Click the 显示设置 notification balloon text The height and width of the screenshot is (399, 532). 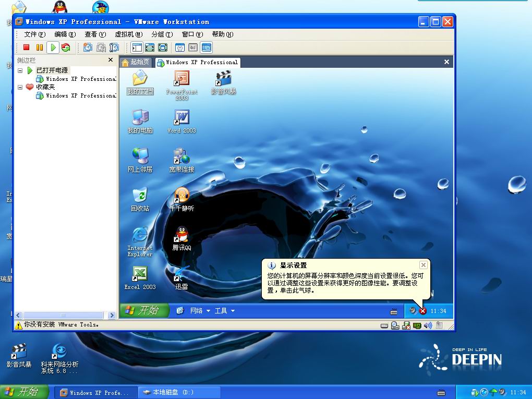coord(345,283)
